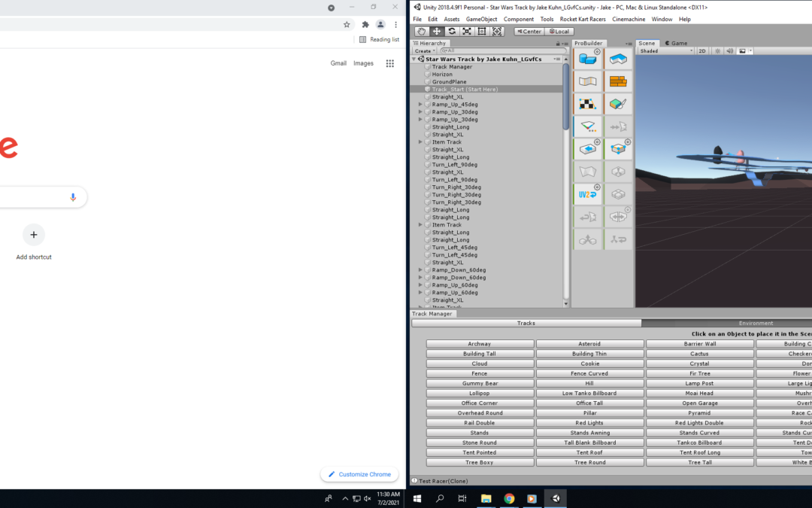This screenshot has height=508, width=812.
Task: Open ProBuilder vertex position triangle icon
Action: [x=587, y=126]
